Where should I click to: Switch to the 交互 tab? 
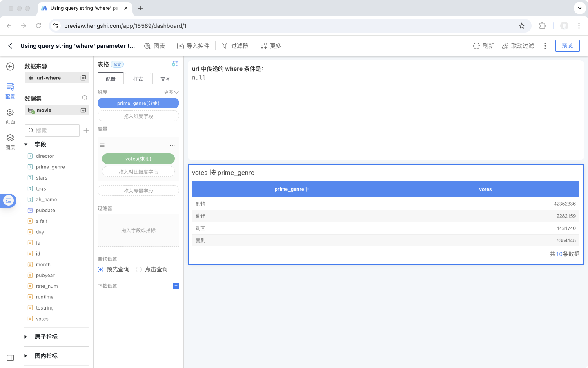coord(165,79)
